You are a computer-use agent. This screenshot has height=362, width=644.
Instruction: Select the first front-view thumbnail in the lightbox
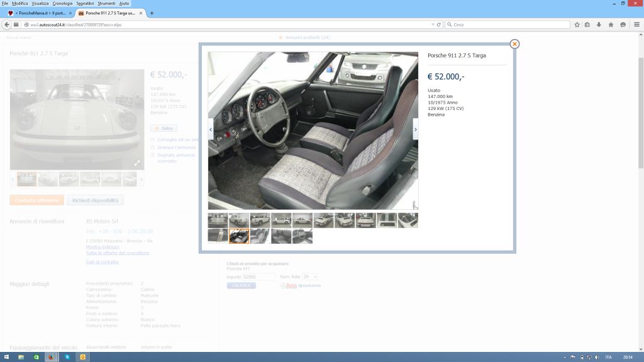coord(218,221)
